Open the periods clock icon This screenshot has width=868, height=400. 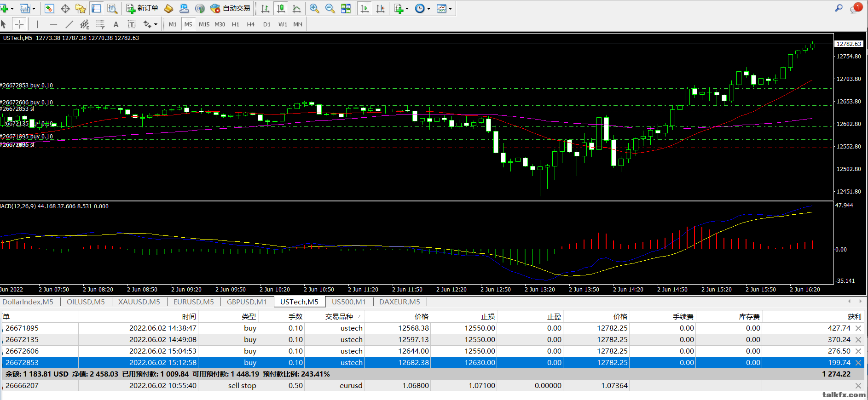coord(420,8)
